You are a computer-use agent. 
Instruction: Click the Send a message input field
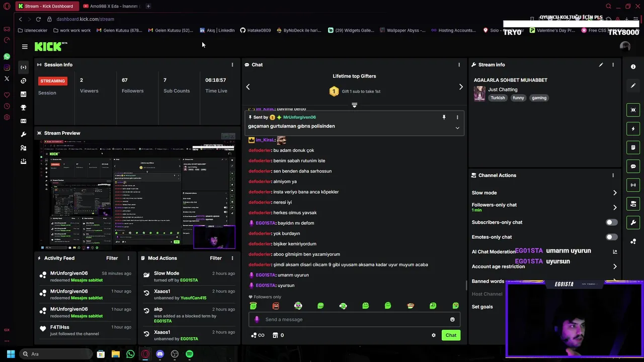click(x=354, y=319)
